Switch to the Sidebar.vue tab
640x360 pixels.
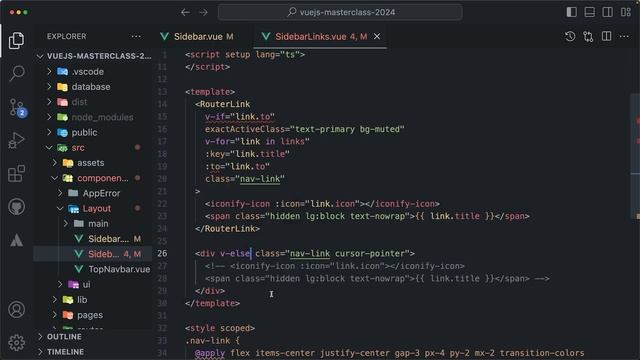(x=198, y=36)
